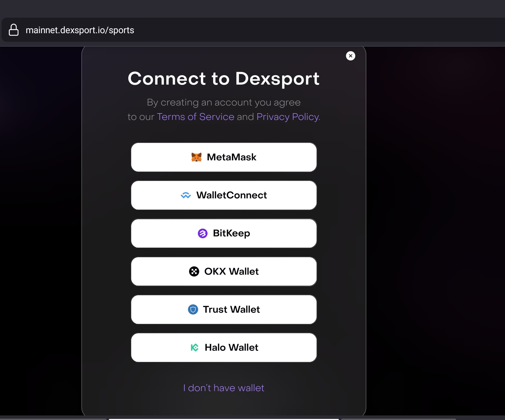Click the BitKeep purple logo icon
This screenshot has height=420, width=505.
coord(203,233)
